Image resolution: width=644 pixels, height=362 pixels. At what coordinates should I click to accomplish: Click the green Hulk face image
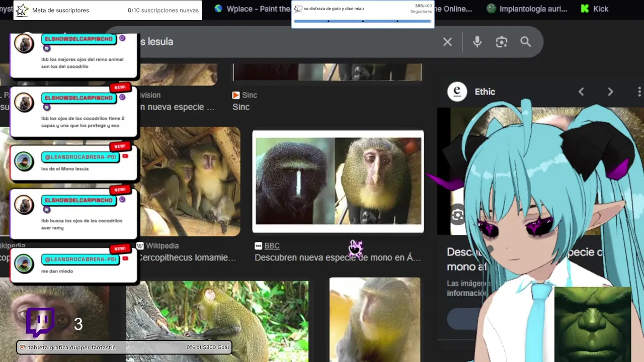(593, 324)
